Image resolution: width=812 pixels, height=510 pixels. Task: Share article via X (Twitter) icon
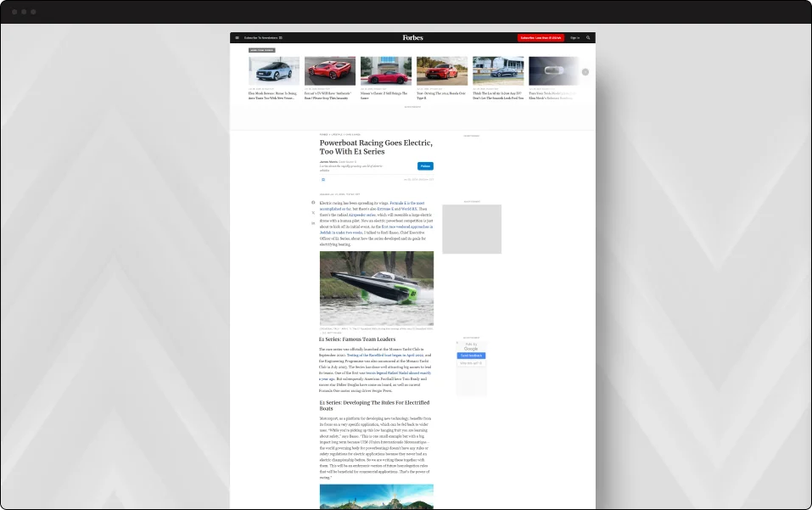(x=313, y=213)
